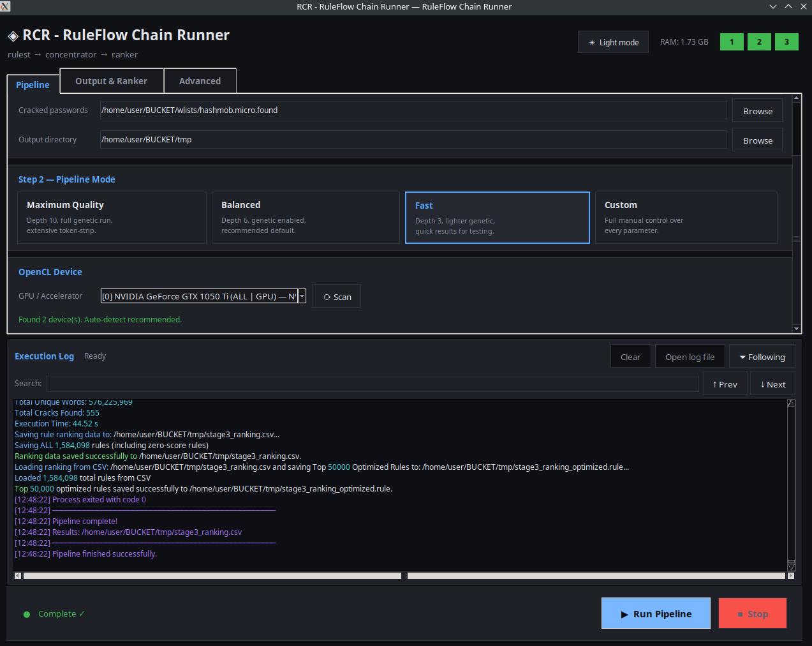Image resolution: width=812 pixels, height=646 pixels.
Task: Click green indicator button 1
Action: coord(732,42)
